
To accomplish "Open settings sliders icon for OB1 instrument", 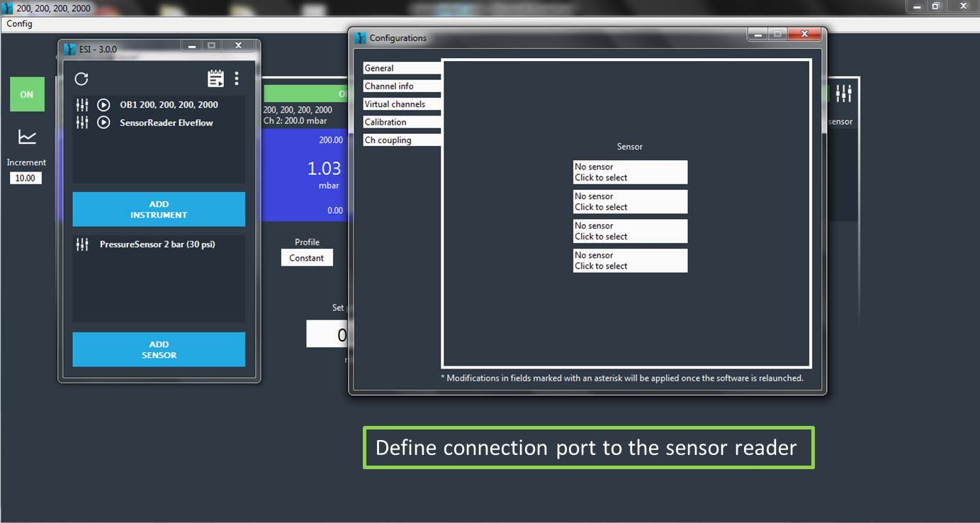I will coord(82,105).
